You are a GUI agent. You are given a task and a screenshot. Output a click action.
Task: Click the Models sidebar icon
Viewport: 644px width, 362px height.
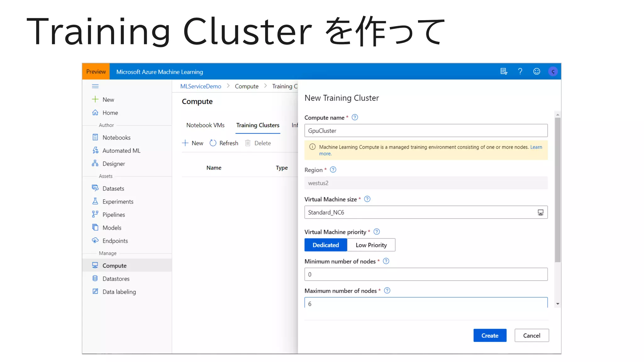click(95, 228)
